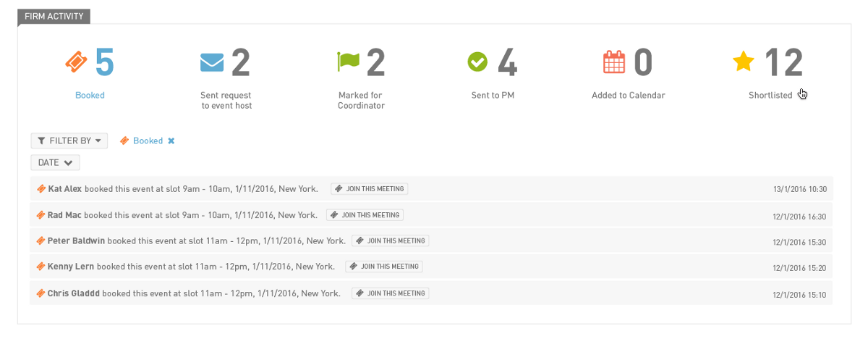Open Sent to PM activity label

click(x=493, y=95)
